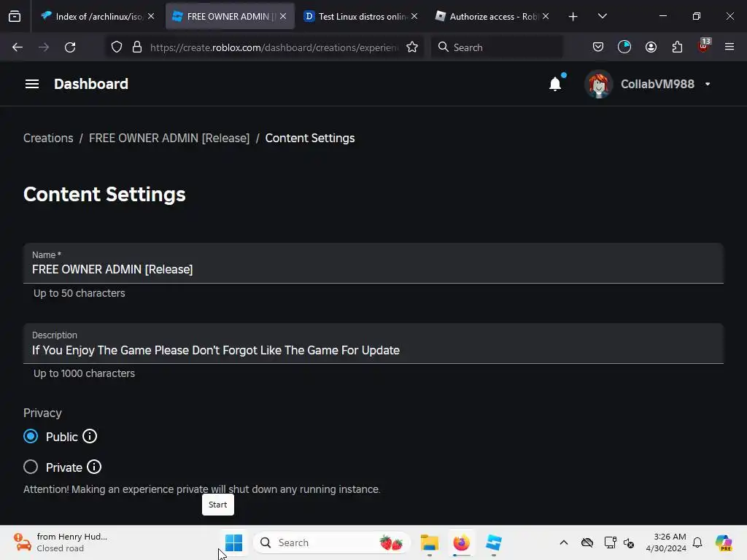
Task: Edit the experience Name field
Action: (373, 263)
